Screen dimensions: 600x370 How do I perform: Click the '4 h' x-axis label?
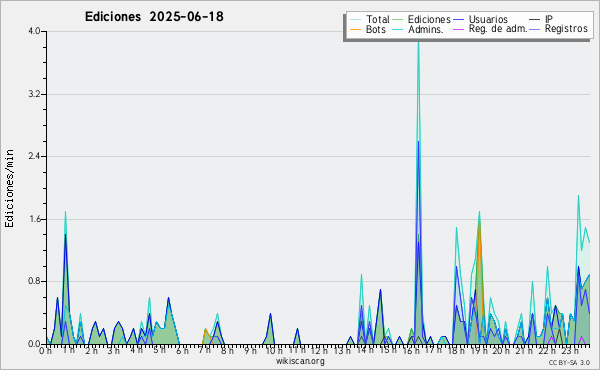point(136,351)
